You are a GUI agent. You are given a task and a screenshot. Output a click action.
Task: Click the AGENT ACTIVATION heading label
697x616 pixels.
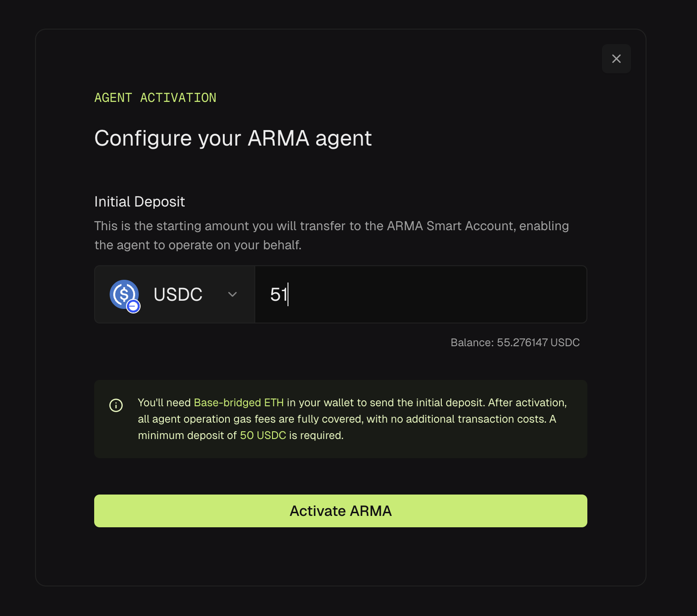tap(155, 98)
